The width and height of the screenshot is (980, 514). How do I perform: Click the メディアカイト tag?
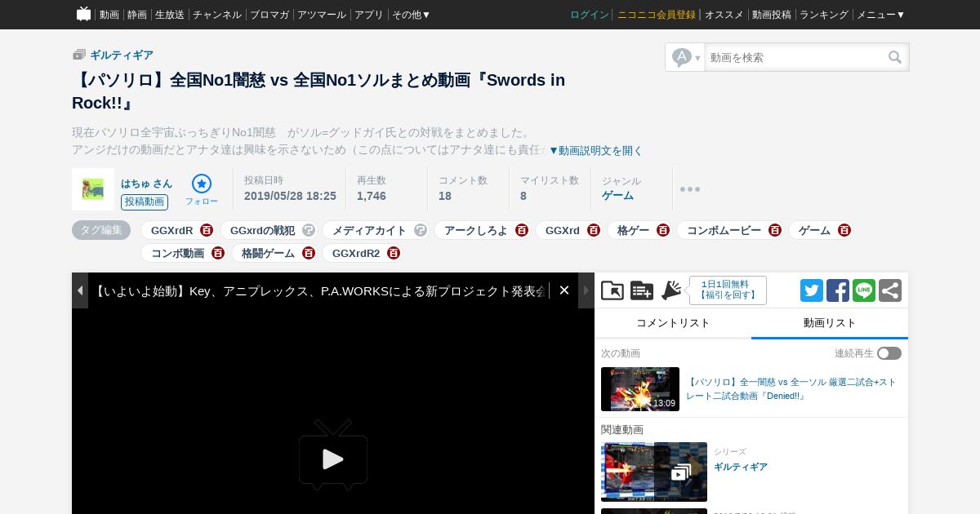(369, 231)
